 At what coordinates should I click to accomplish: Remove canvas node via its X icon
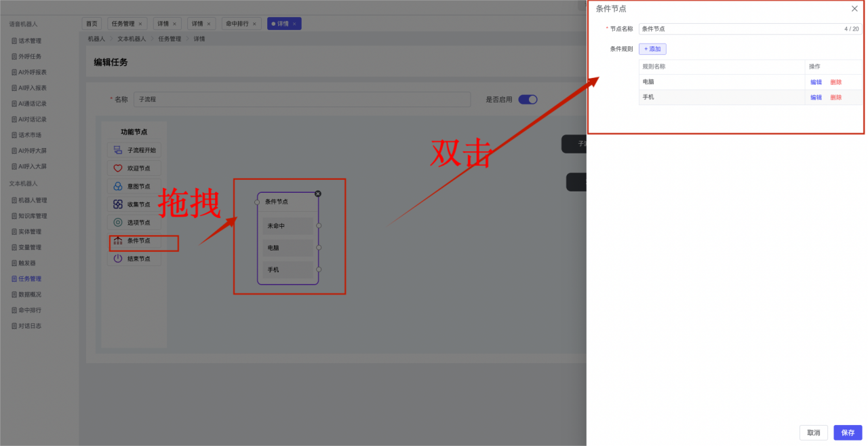point(318,193)
